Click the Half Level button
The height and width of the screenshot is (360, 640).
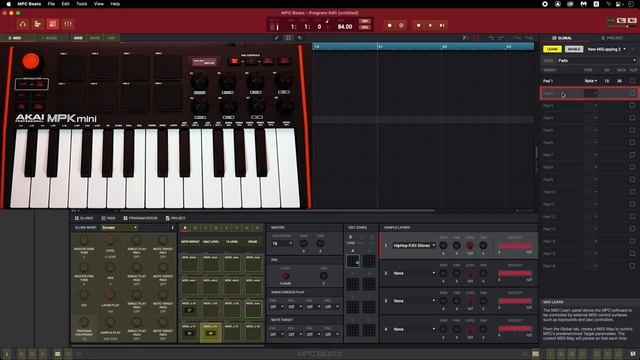[211, 242]
